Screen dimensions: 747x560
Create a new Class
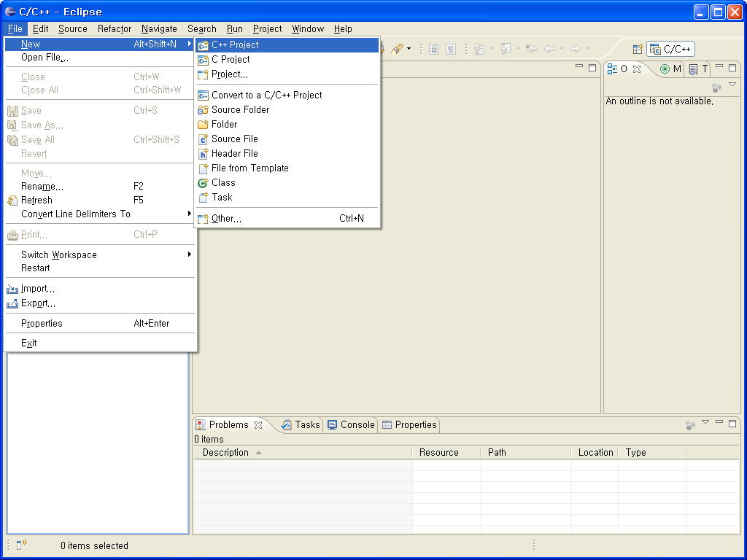click(x=287, y=183)
